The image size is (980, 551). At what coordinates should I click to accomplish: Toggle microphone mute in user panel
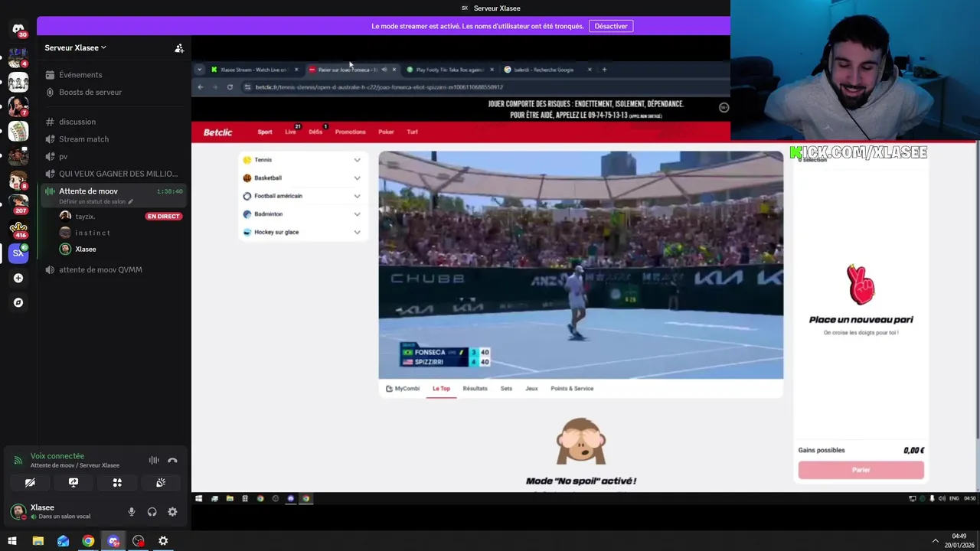click(x=132, y=512)
